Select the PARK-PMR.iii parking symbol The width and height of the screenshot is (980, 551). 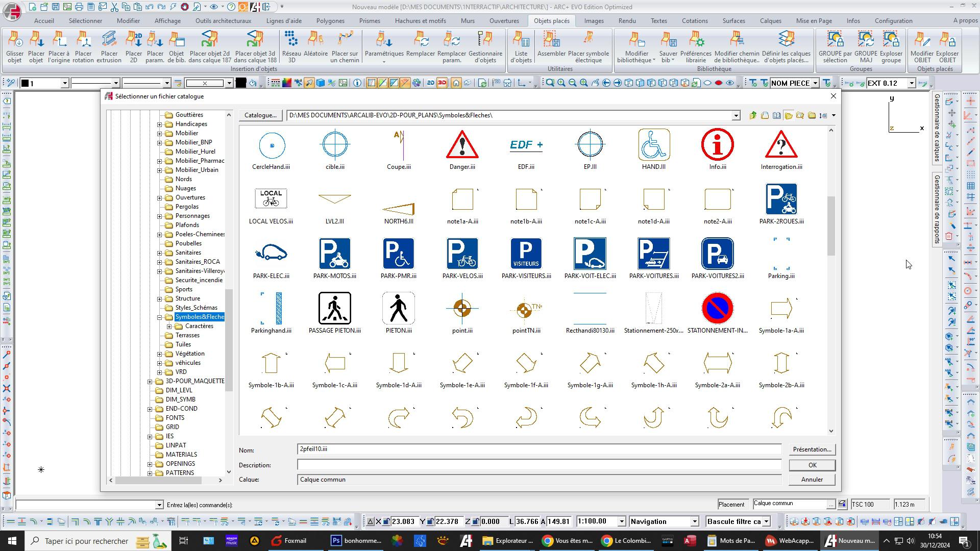click(398, 254)
